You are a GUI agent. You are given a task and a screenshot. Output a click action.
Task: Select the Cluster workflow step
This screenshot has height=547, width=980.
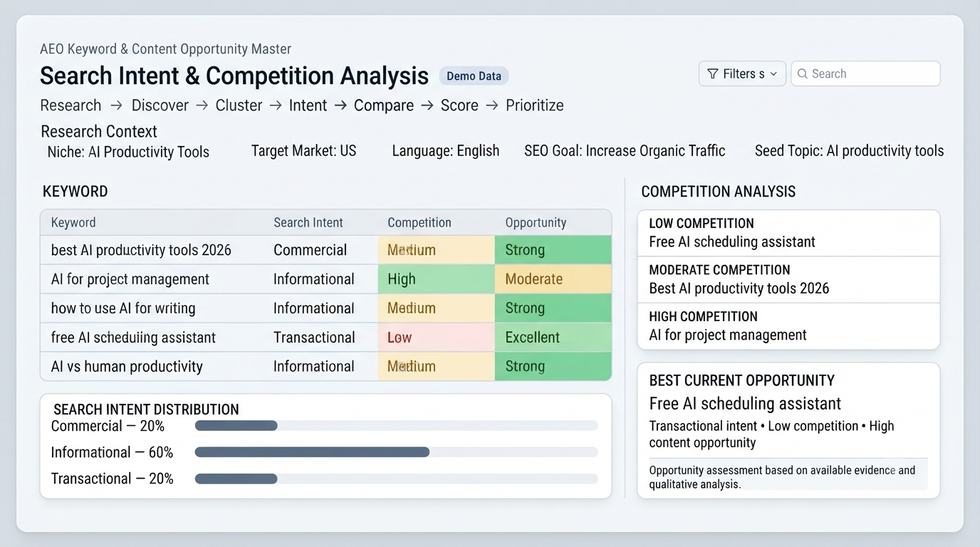tap(239, 105)
